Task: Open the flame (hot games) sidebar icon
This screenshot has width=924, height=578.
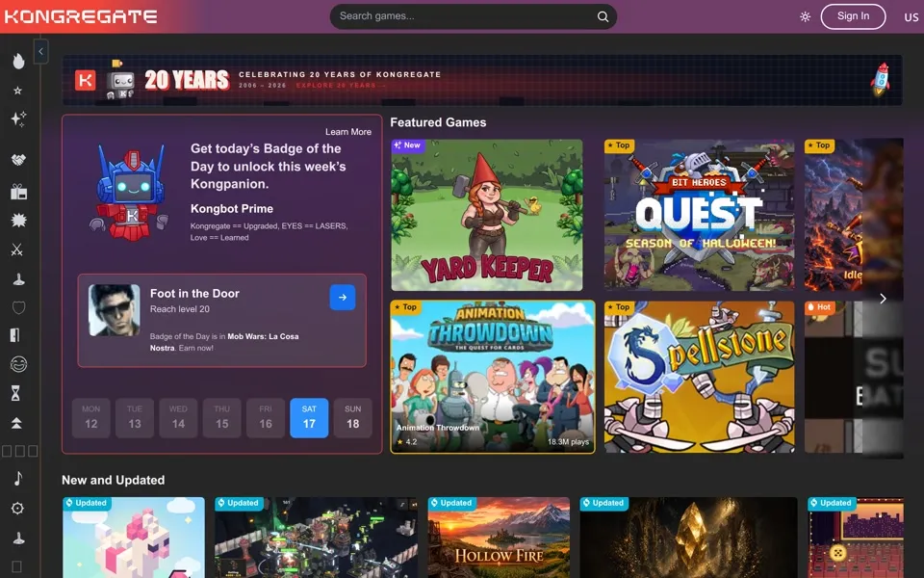Action: pos(18,61)
